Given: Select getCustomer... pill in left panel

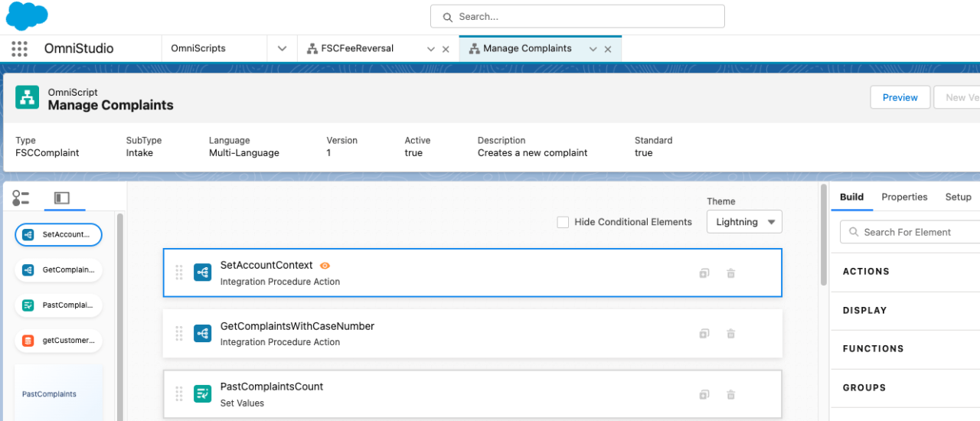Looking at the screenshot, I should pos(58,341).
